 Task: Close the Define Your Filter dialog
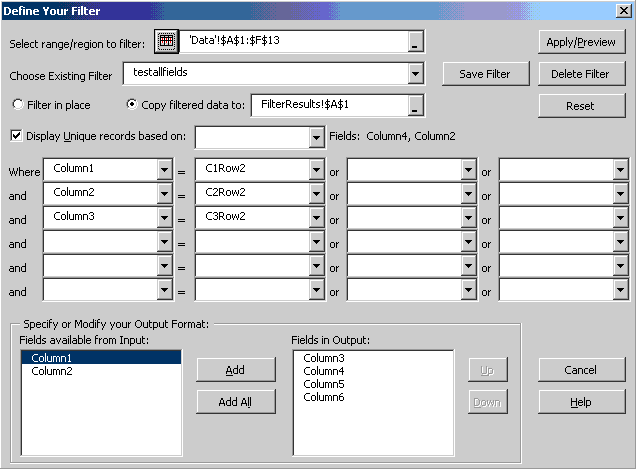[623, 11]
